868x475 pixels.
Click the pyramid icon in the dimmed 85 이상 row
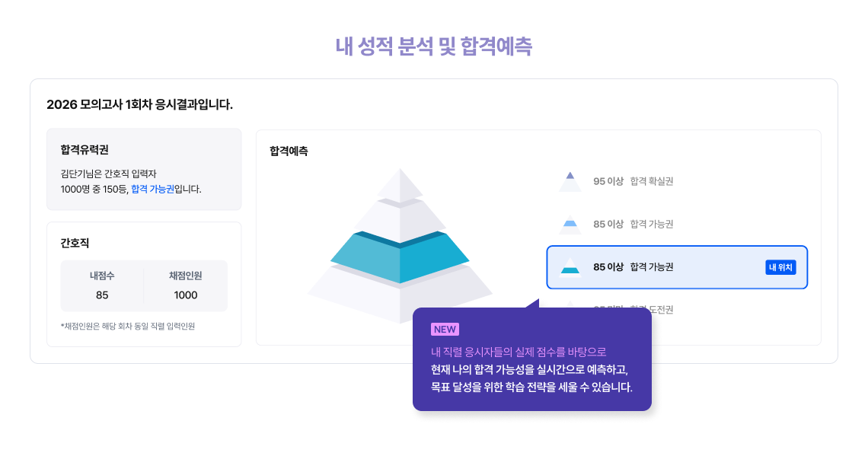570,224
